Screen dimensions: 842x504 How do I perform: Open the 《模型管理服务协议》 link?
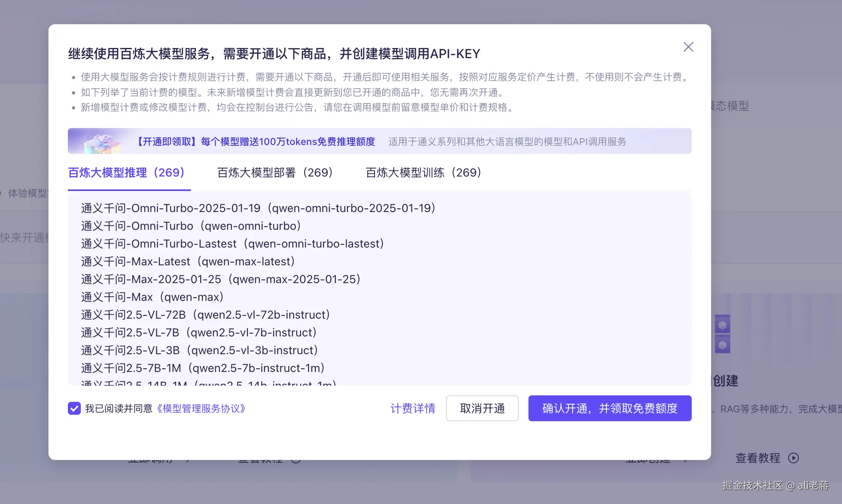tap(200, 409)
